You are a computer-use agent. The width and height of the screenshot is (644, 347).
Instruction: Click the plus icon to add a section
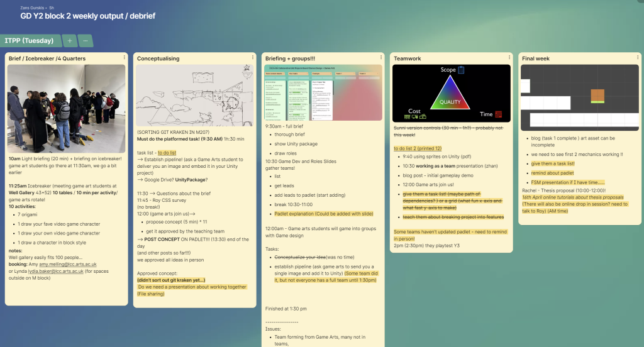pyautogui.click(x=69, y=41)
